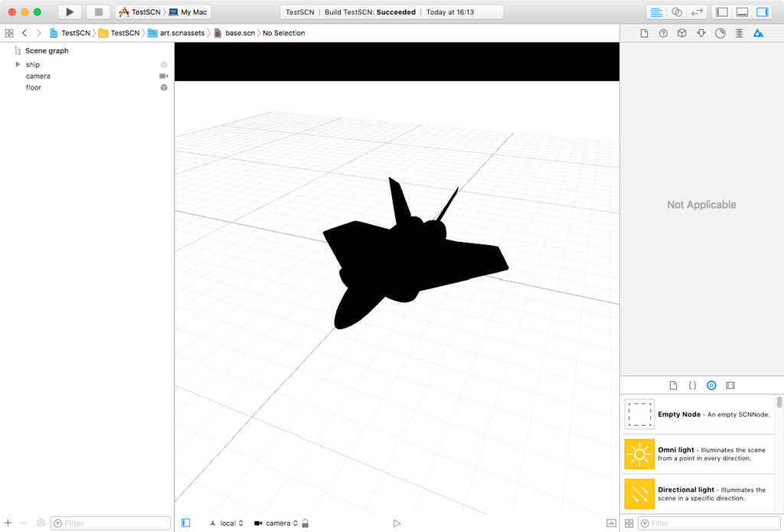Add a new node with plus button
Viewport: 784px width, 532px height.
8,523
